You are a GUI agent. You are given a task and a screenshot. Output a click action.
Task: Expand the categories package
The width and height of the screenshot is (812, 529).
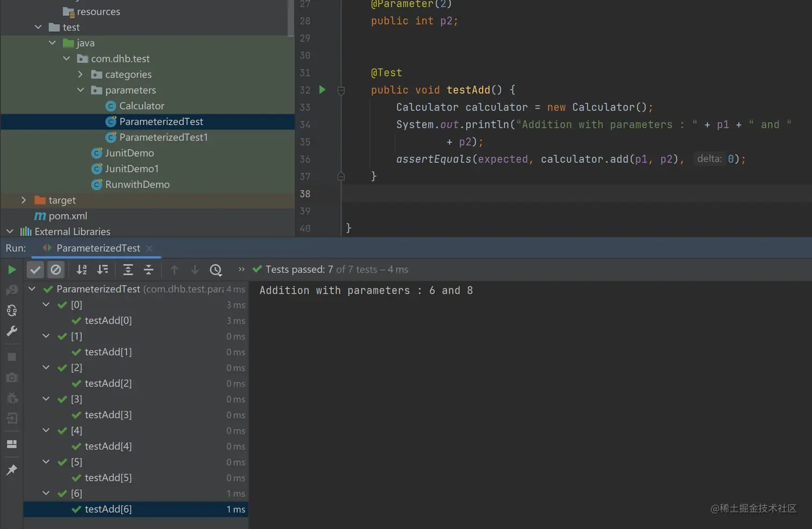(81, 74)
